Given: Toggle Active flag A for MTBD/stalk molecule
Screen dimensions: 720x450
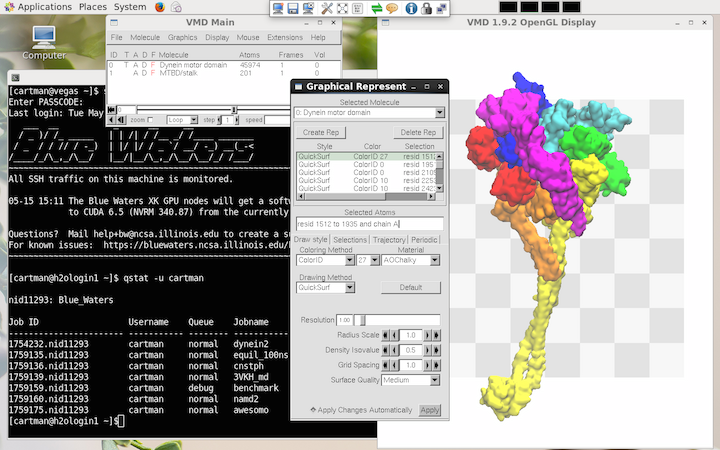Looking at the screenshot, I should tap(135, 73).
